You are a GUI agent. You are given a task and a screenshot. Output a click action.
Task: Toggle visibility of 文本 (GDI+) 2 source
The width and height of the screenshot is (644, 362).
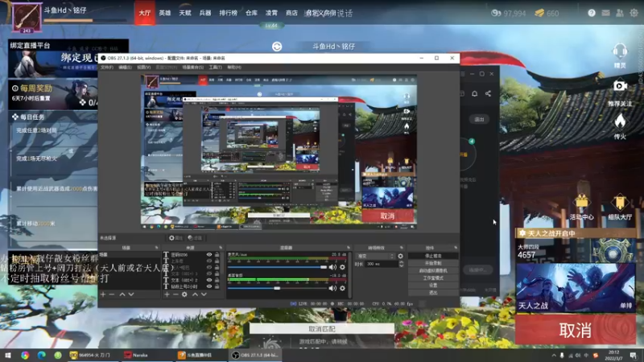(209, 280)
